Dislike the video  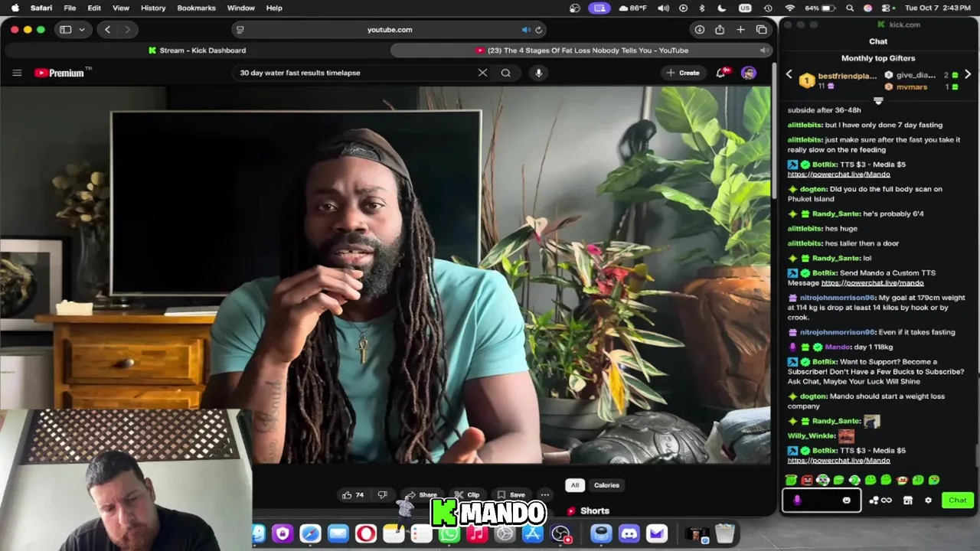pos(382,495)
